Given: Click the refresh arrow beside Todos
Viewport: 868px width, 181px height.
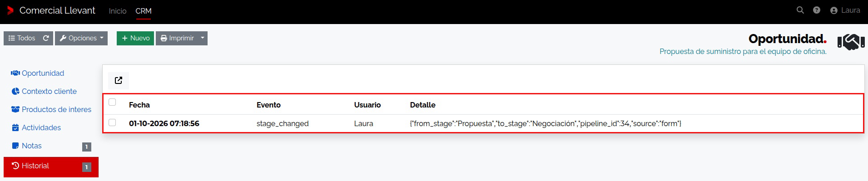Looking at the screenshot, I should point(46,38).
